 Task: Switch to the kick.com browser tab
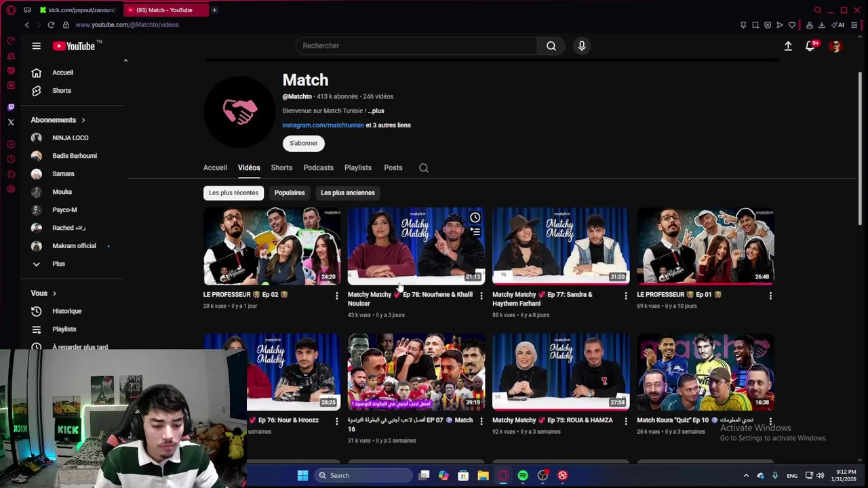[78, 10]
